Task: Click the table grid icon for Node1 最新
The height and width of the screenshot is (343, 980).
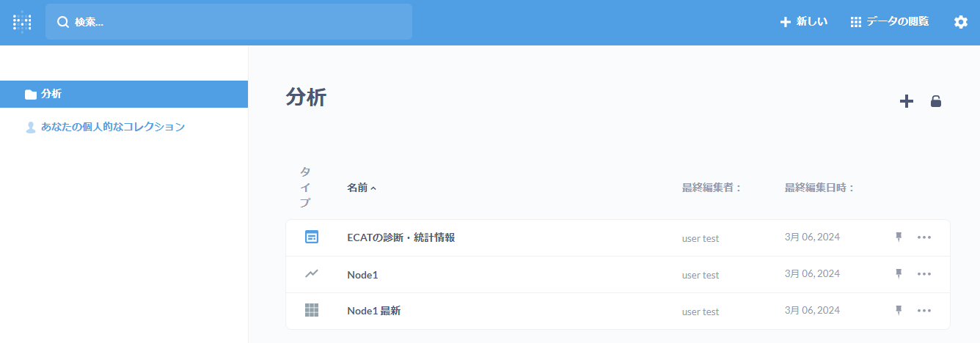Action: pos(312,310)
